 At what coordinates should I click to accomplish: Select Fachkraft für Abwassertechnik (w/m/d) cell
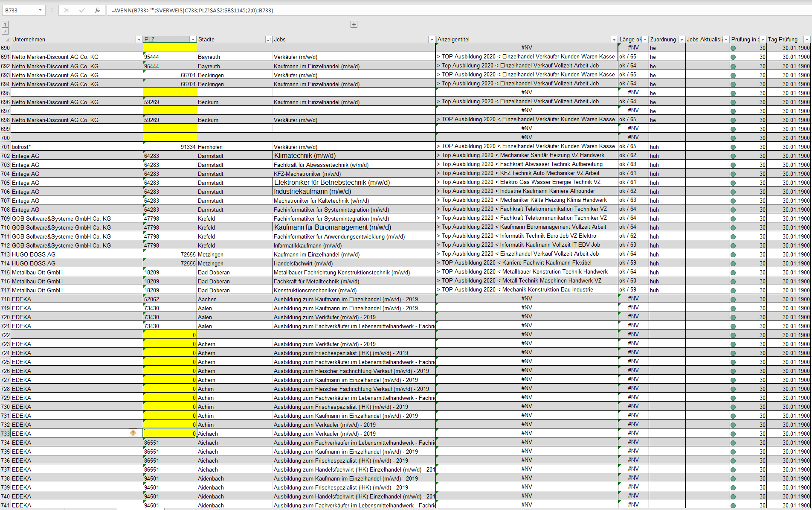point(354,165)
